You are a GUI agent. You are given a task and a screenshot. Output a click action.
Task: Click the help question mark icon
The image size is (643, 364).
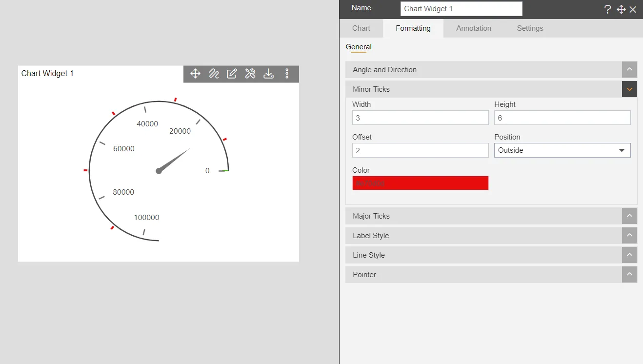point(607,9)
